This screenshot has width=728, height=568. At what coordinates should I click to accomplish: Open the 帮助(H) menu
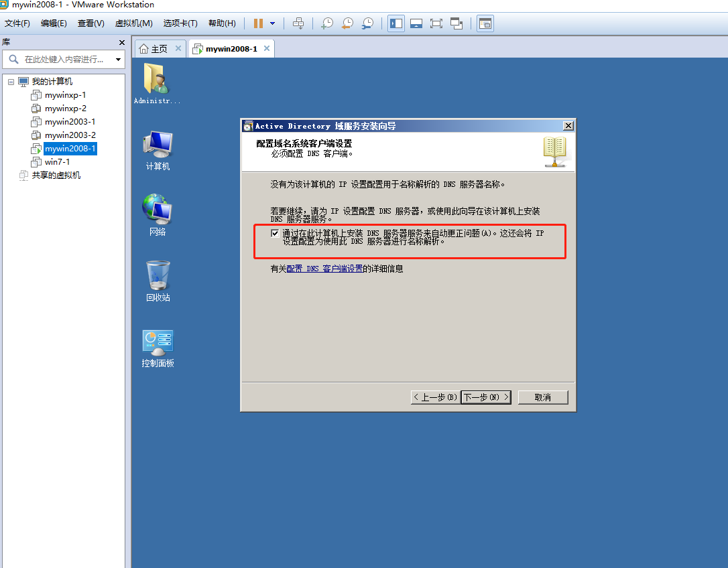(x=222, y=23)
